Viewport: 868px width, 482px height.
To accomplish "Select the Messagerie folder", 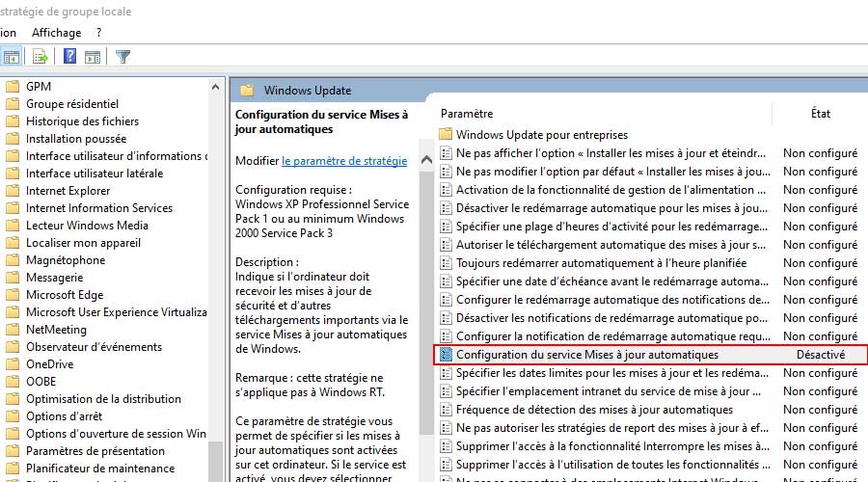I will click(54, 278).
